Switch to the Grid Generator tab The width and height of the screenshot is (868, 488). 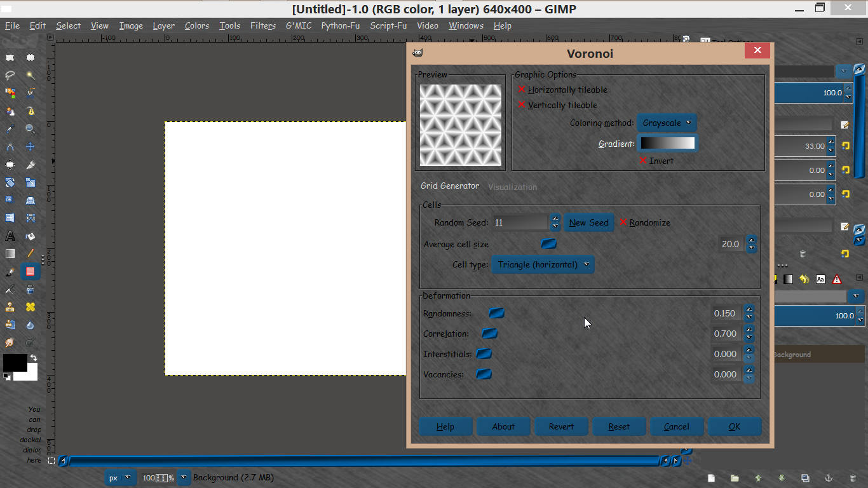pos(450,186)
